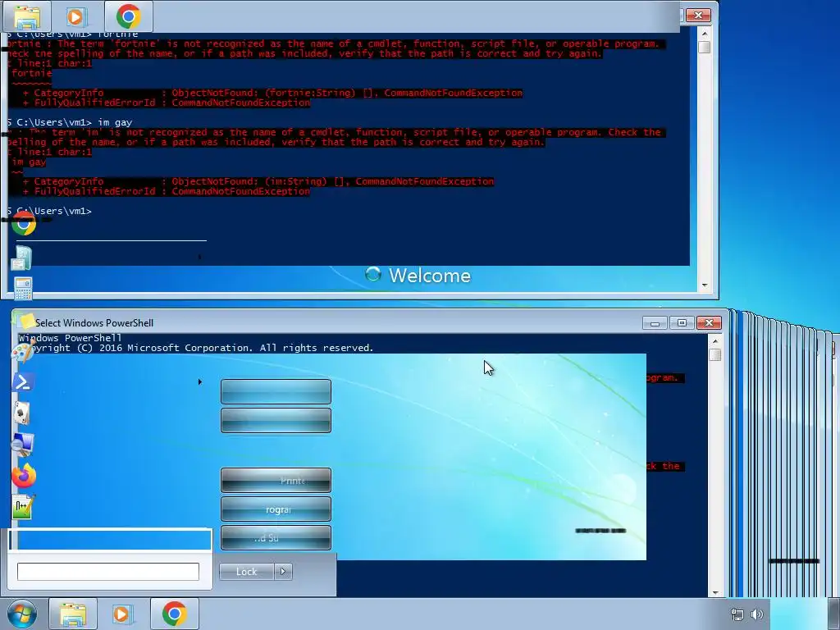840x630 pixels.
Task: Open Paint from the Start menu list
Action: click(24, 352)
